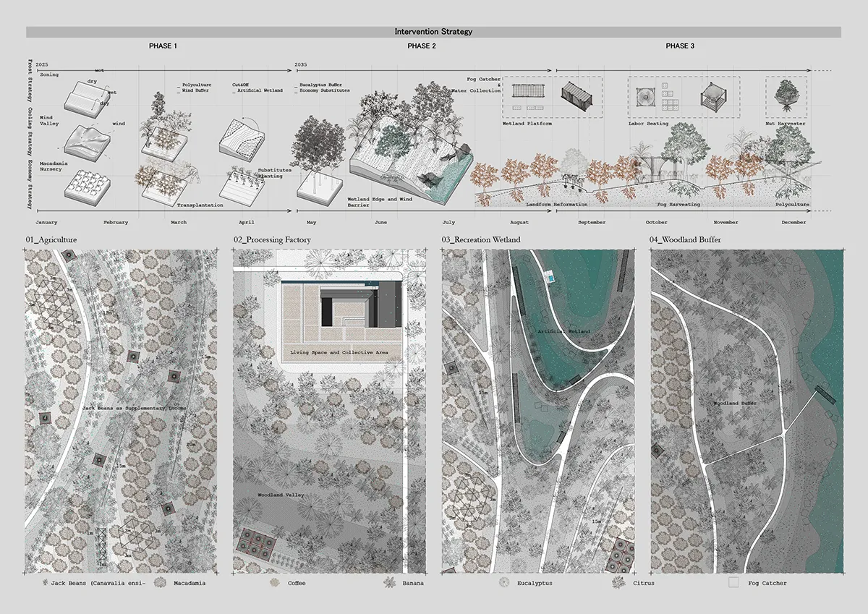
Task: Pick the Citrus legend tree icon
Action: point(618,582)
